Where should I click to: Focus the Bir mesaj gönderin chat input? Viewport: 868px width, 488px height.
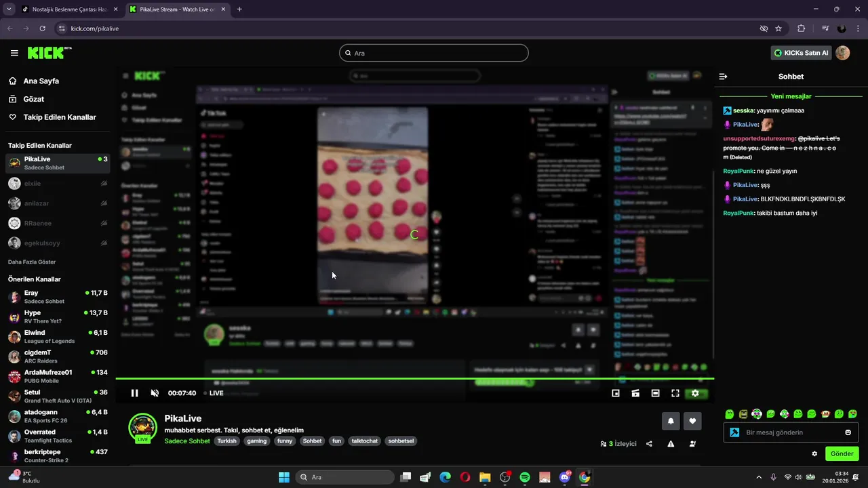pos(791,432)
